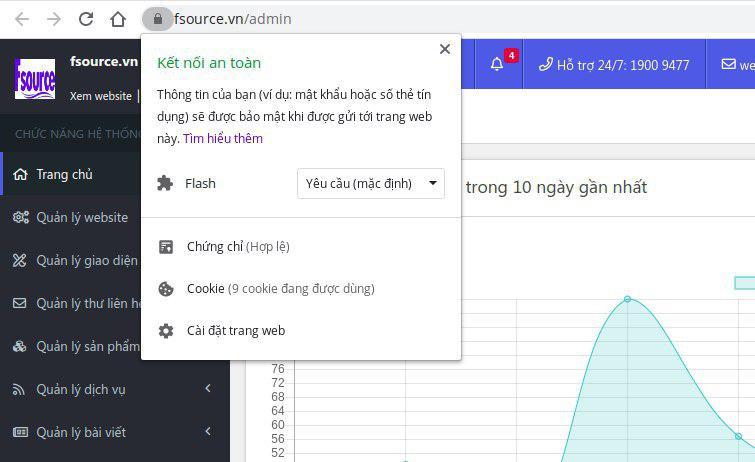Viewport: 755px width, 462px height.
Task: Click the chart peak data point
Action: (627, 299)
